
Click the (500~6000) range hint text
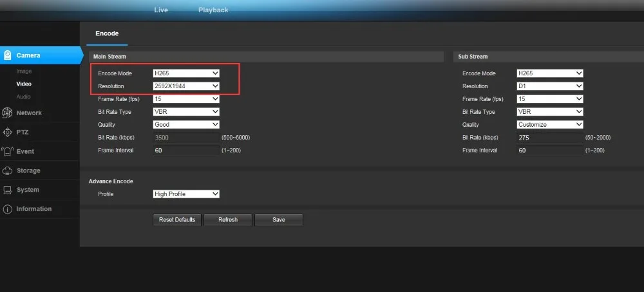click(236, 138)
